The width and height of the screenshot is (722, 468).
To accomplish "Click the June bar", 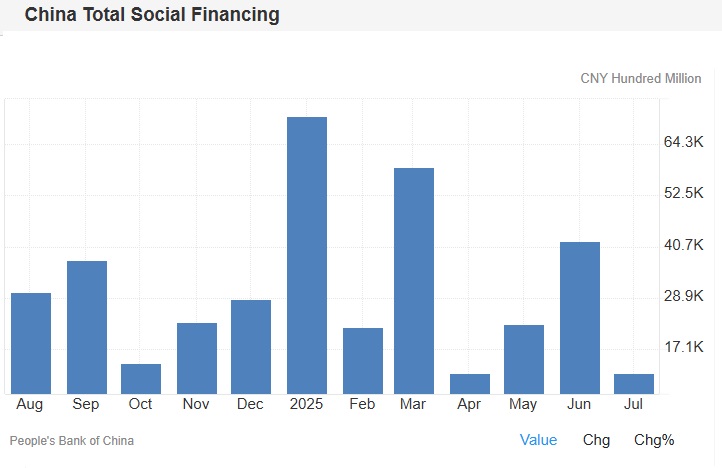I will [580, 317].
